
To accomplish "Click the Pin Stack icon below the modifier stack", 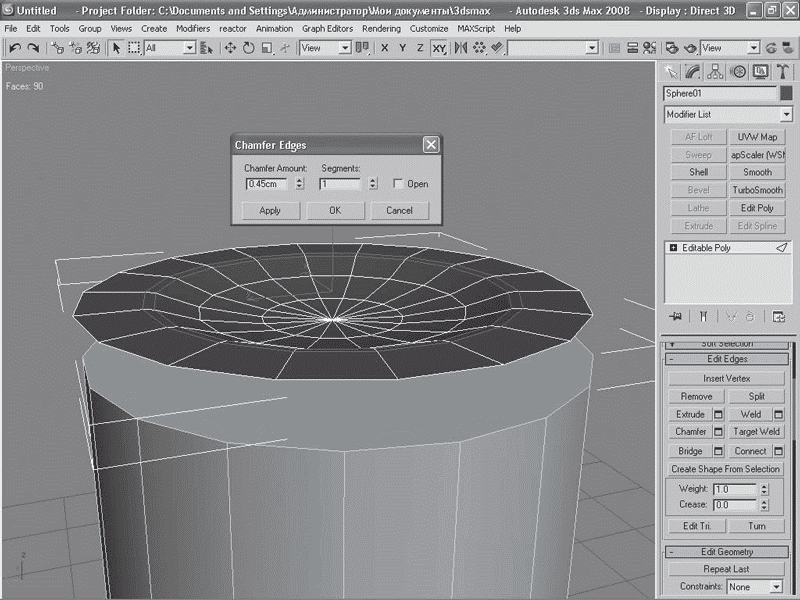I will click(675, 317).
